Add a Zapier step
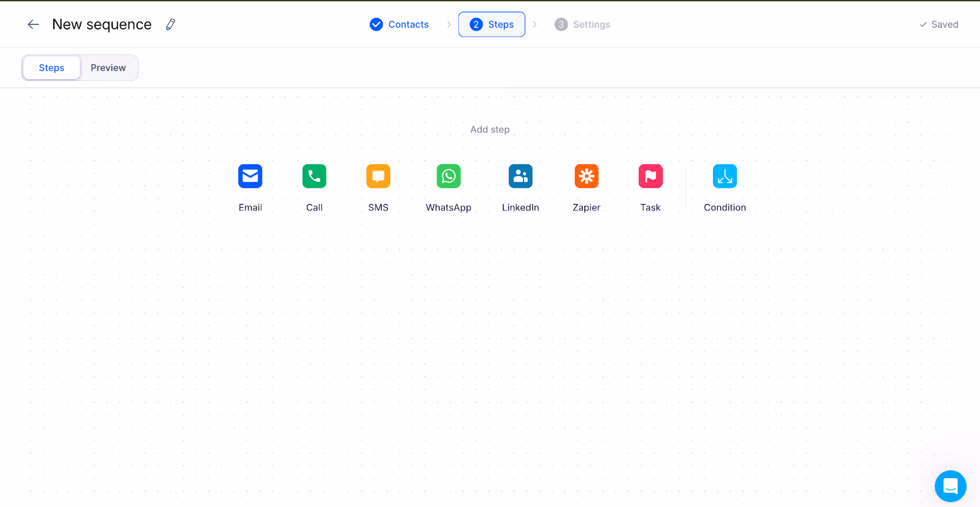The image size is (980, 507). click(586, 177)
